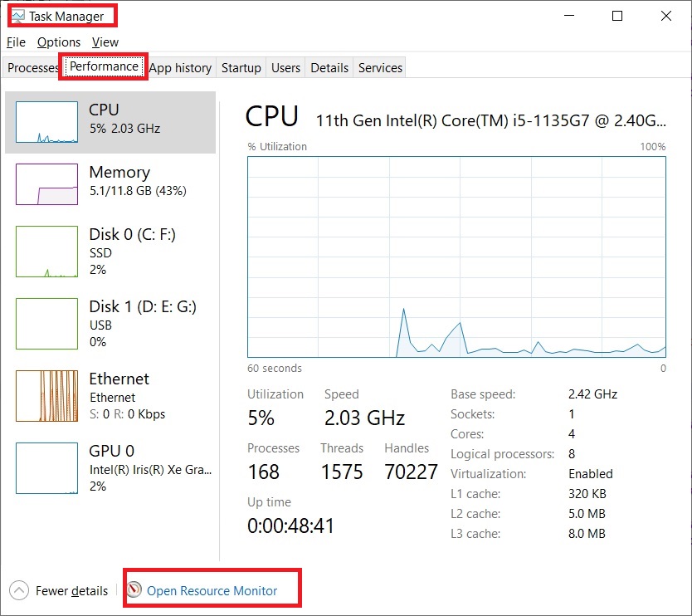692x616 pixels.
Task: Open the Options menu
Action: tap(59, 42)
